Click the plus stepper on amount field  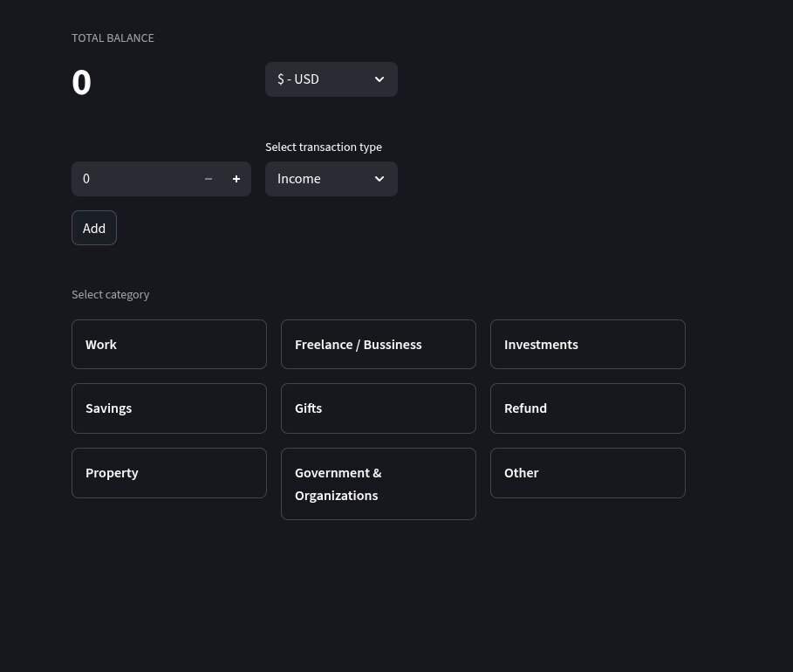[236, 179]
